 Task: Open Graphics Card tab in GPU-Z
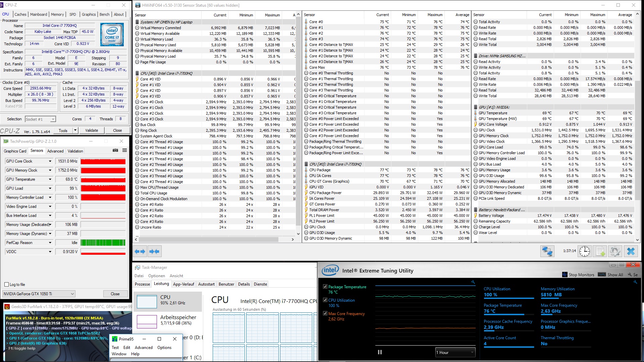[x=15, y=151]
